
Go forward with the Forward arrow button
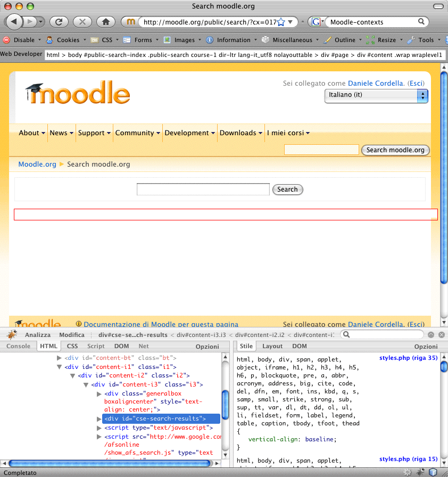30,22
